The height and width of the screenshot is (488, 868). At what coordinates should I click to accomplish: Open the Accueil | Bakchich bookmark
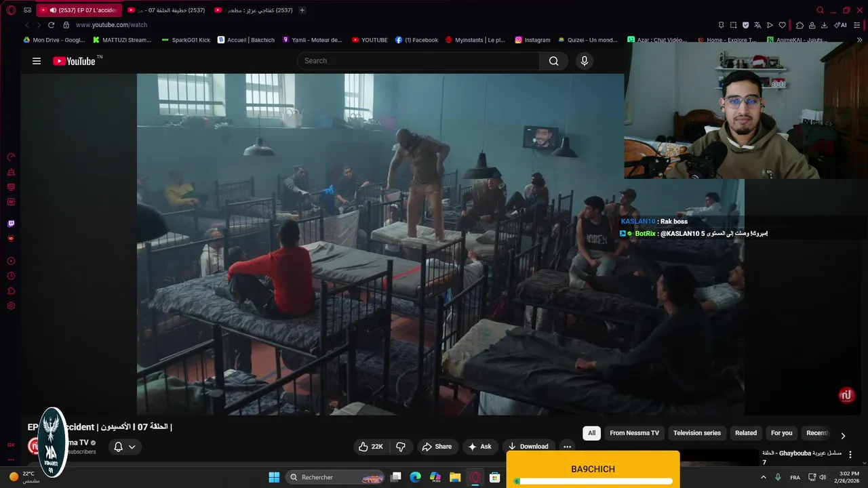246,40
